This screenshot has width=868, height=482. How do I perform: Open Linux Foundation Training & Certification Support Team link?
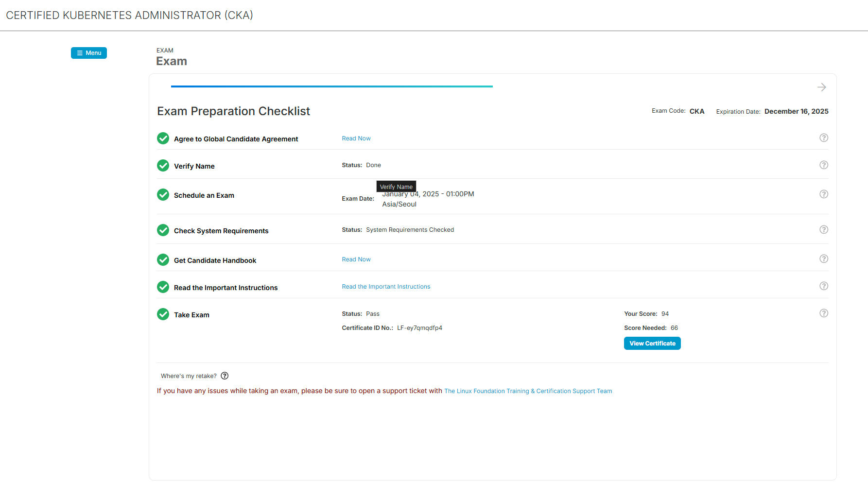[528, 391]
